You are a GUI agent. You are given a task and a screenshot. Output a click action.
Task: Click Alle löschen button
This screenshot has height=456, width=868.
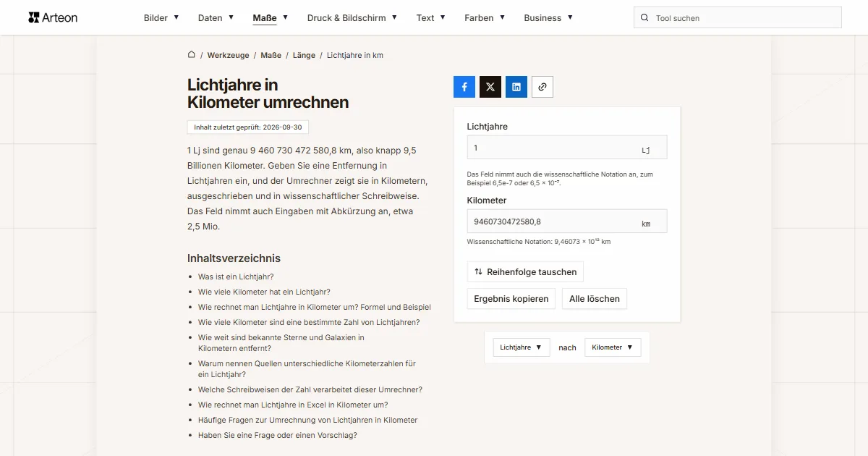(x=595, y=299)
